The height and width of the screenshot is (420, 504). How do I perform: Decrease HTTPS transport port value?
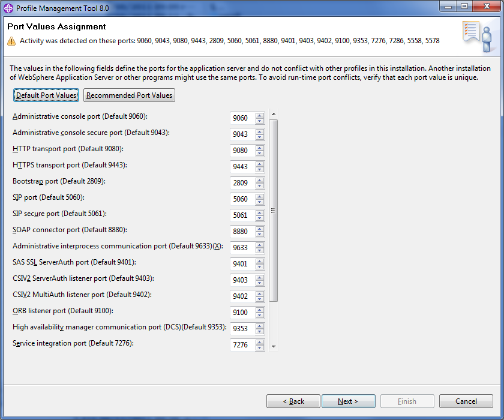coord(260,169)
